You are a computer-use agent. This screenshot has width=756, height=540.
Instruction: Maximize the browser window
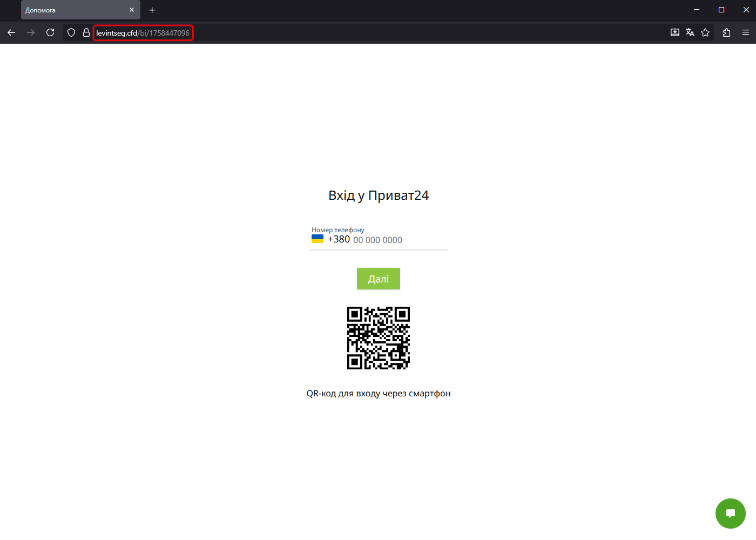coord(721,10)
